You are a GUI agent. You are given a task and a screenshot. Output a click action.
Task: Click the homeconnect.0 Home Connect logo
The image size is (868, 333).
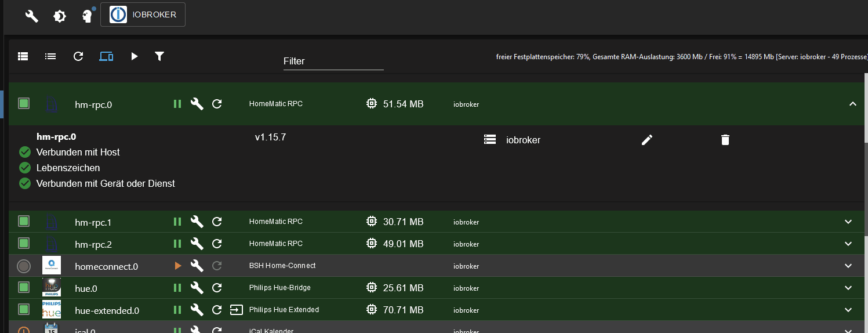click(52, 266)
